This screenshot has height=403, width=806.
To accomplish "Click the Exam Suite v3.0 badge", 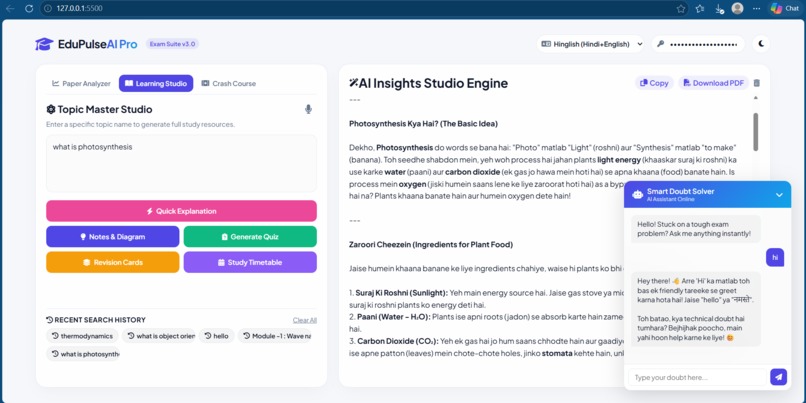I will tap(172, 44).
